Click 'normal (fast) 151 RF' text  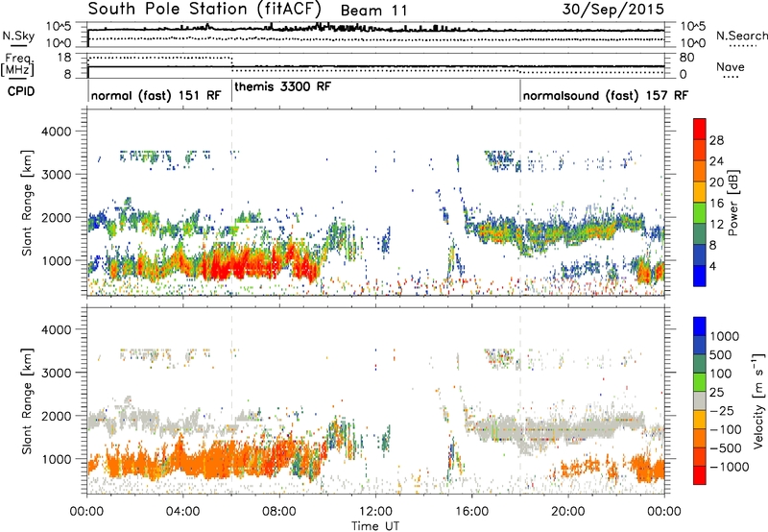pyautogui.click(x=156, y=95)
